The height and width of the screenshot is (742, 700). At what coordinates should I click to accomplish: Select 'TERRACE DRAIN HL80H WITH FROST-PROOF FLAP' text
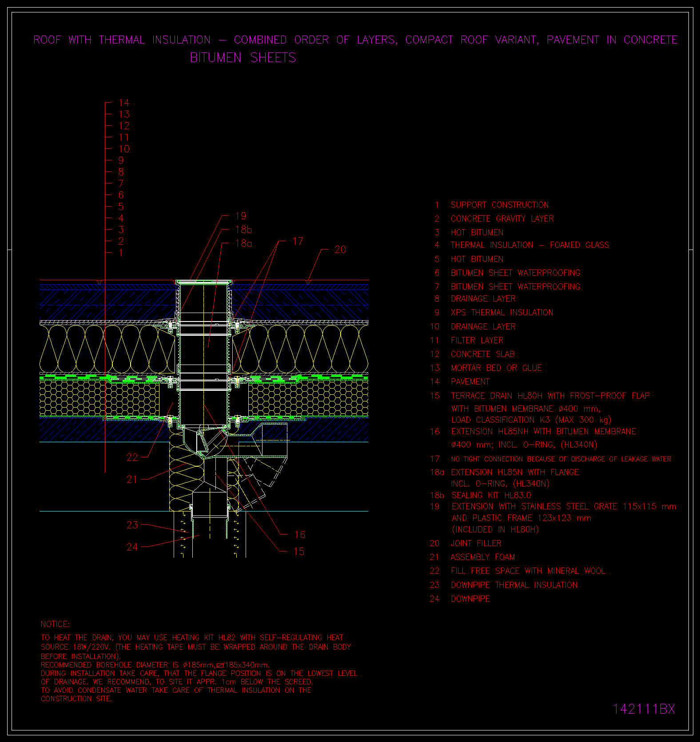coord(550,396)
